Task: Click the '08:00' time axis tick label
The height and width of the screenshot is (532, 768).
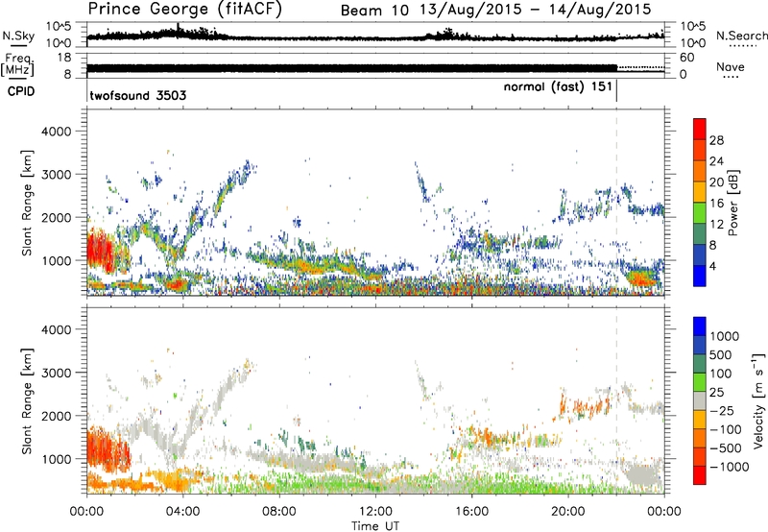Action: pos(279,512)
